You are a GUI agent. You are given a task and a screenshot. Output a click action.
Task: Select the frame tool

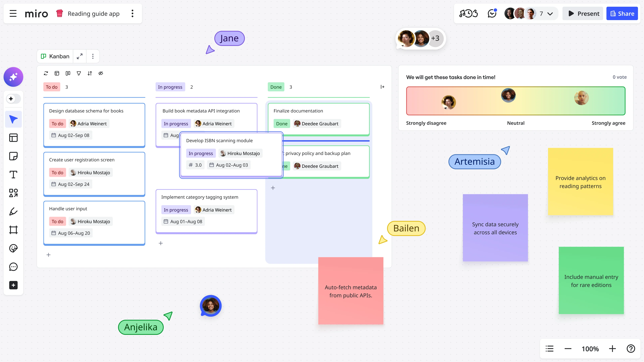tap(13, 230)
